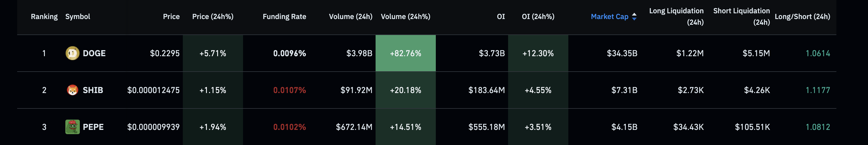Open the DOGE symbol link
The width and height of the screenshot is (868, 145).
(x=94, y=53)
